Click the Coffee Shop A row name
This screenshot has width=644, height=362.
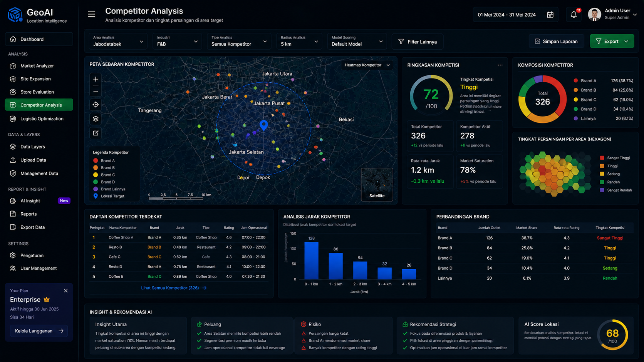121,238
